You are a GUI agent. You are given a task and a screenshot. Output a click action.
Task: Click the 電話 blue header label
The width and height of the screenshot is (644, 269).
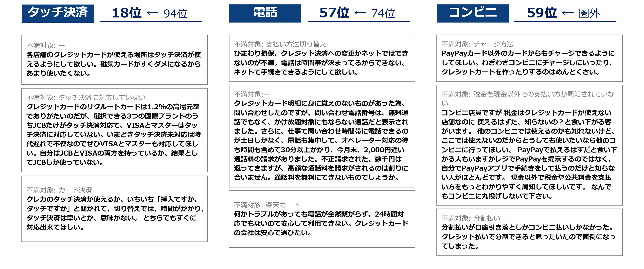point(265,13)
